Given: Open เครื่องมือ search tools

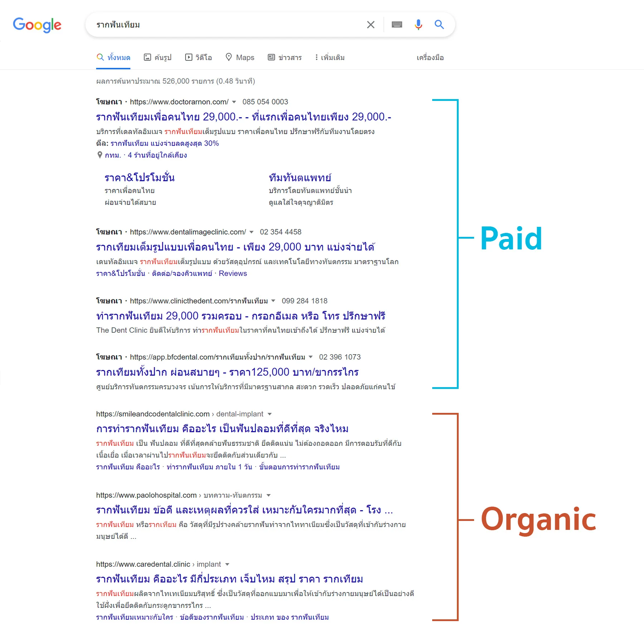Looking at the screenshot, I should click(430, 58).
